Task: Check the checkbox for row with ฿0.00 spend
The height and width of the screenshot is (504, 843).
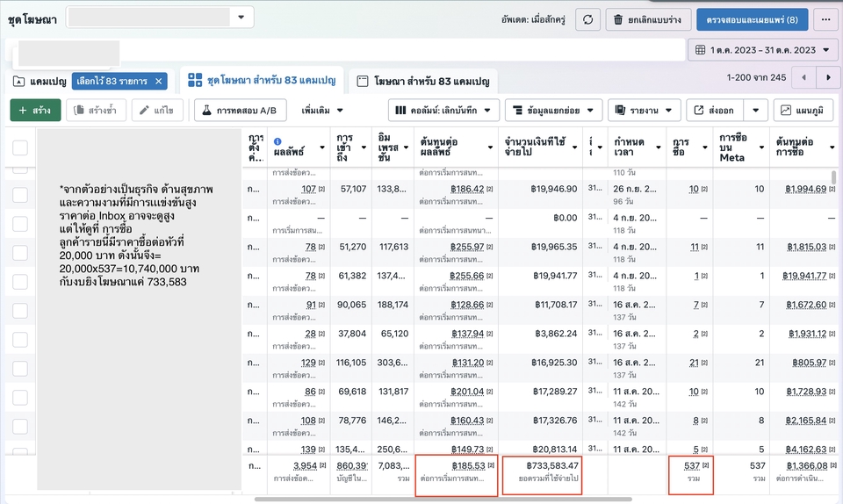Action: click(x=20, y=224)
